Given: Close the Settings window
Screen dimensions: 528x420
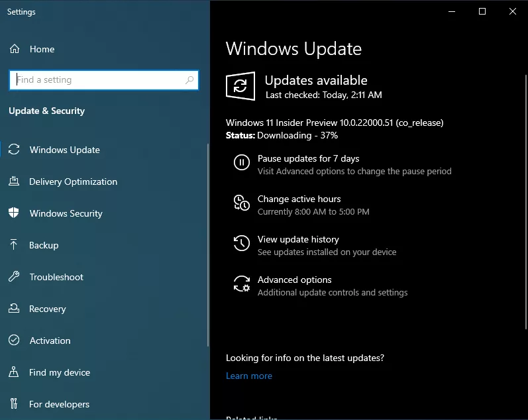Looking at the screenshot, I should (x=513, y=11).
